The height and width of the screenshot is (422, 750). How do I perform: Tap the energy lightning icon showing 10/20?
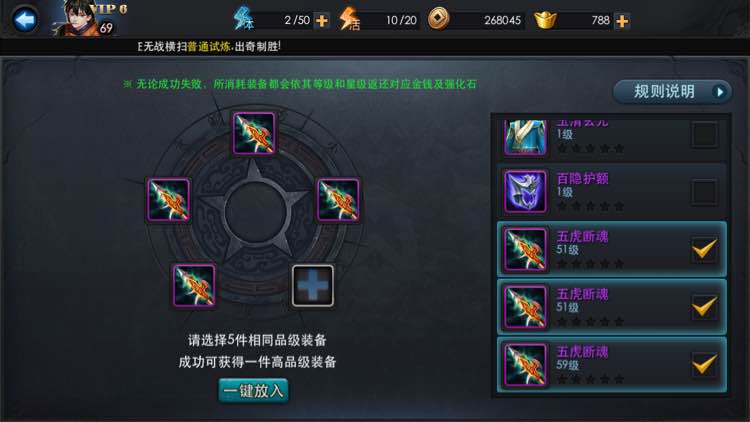[349, 19]
